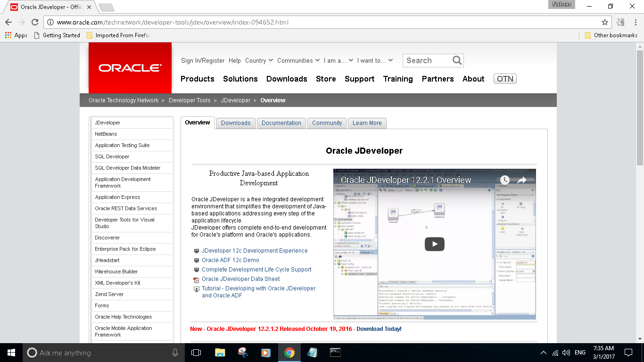This screenshot has width=644, height=362.
Task: Expand the 'I am a...' dropdown
Action: tap(338, 60)
